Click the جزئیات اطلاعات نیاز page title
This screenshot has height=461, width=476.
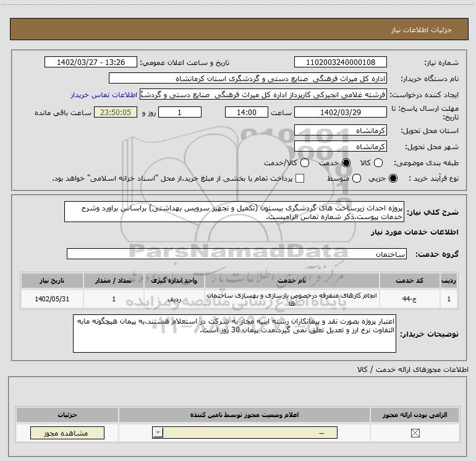[x=422, y=30]
